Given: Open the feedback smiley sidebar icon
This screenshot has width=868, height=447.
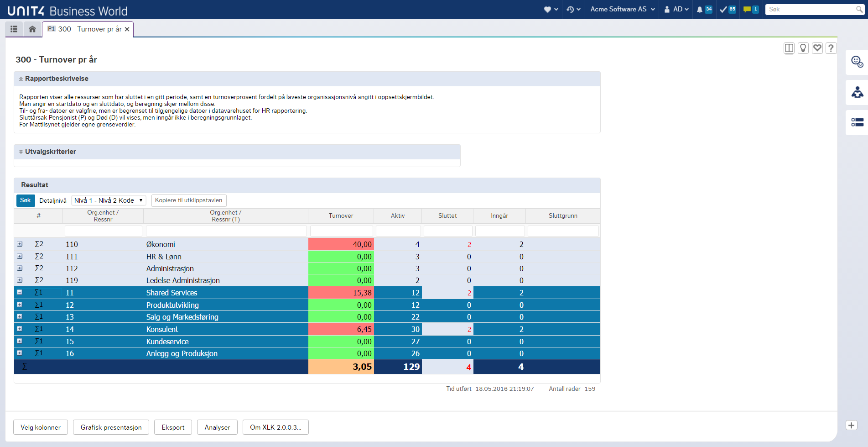Looking at the screenshot, I should coord(857,62).
